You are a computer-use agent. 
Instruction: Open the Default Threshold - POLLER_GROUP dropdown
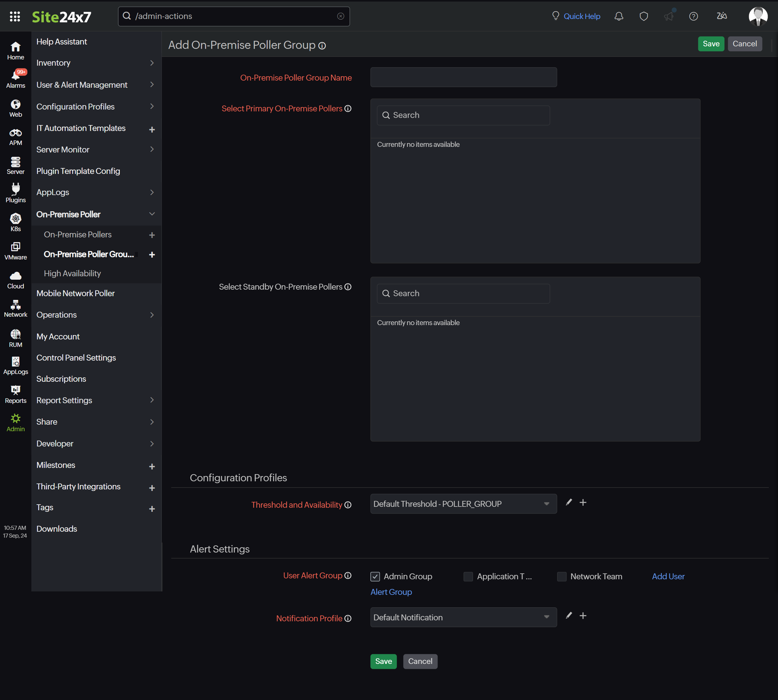pyautogui.click(x=463, y=503)
